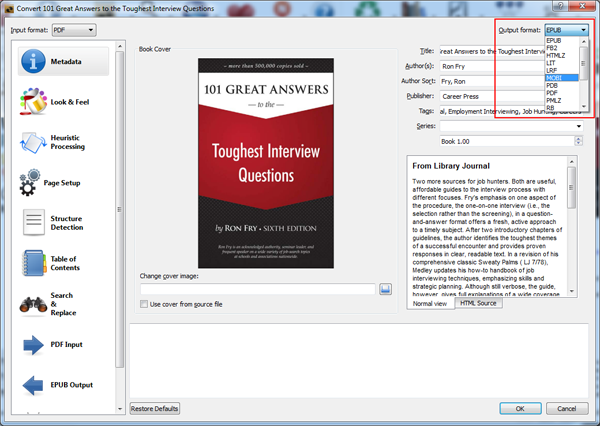Click the Cancel button

[567, 408]
